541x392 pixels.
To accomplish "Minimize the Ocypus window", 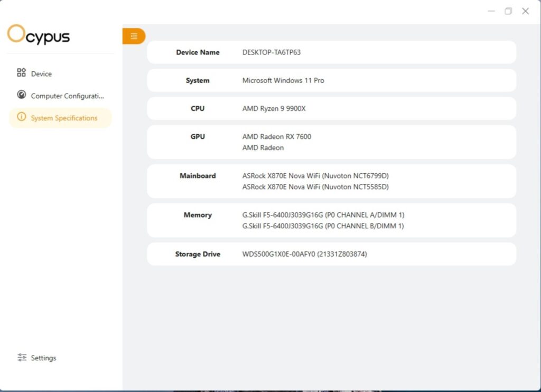I will pyautogui.click(x=491, y=11).
